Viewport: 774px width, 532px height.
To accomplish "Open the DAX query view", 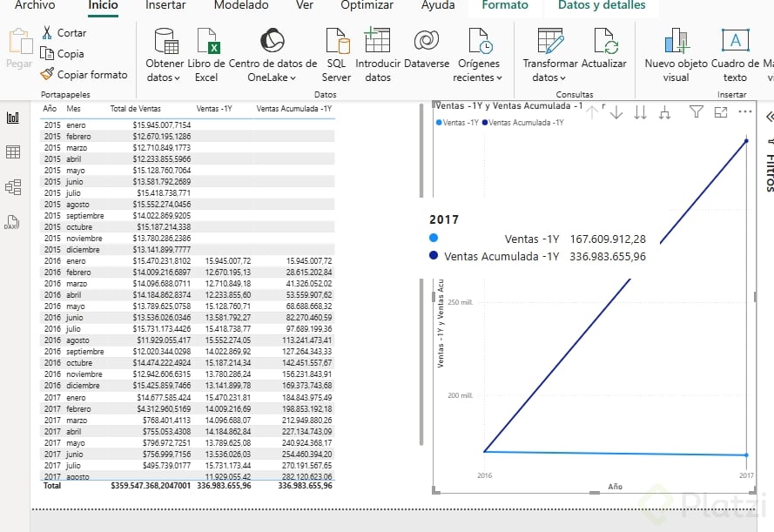I will [x=13, y=222].
